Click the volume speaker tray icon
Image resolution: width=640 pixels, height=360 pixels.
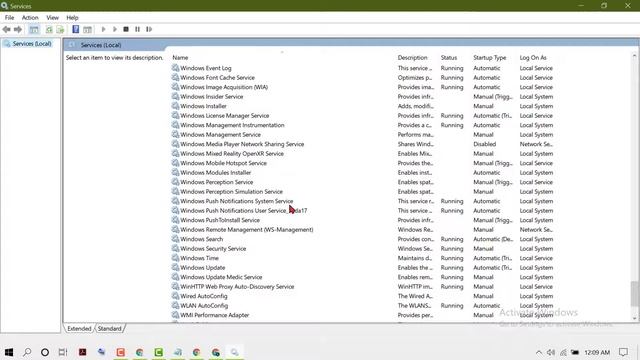point(551,352)
